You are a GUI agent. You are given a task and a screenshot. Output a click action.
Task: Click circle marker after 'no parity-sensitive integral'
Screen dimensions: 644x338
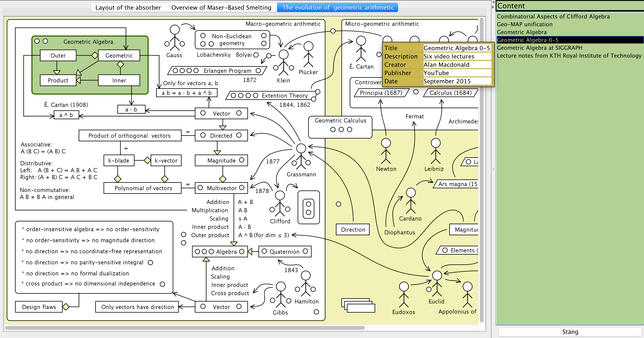pyautogui.click(x=150, y=262)
